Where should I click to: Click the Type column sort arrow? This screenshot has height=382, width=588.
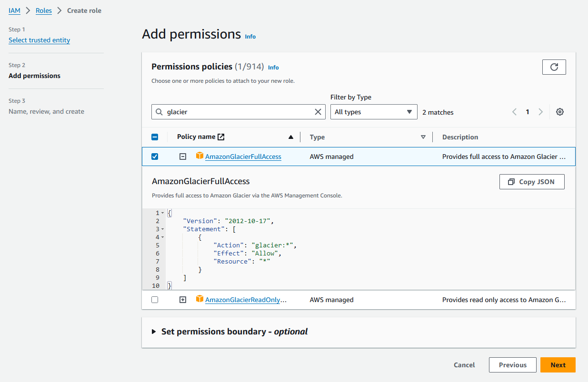[x=423, y=137]
